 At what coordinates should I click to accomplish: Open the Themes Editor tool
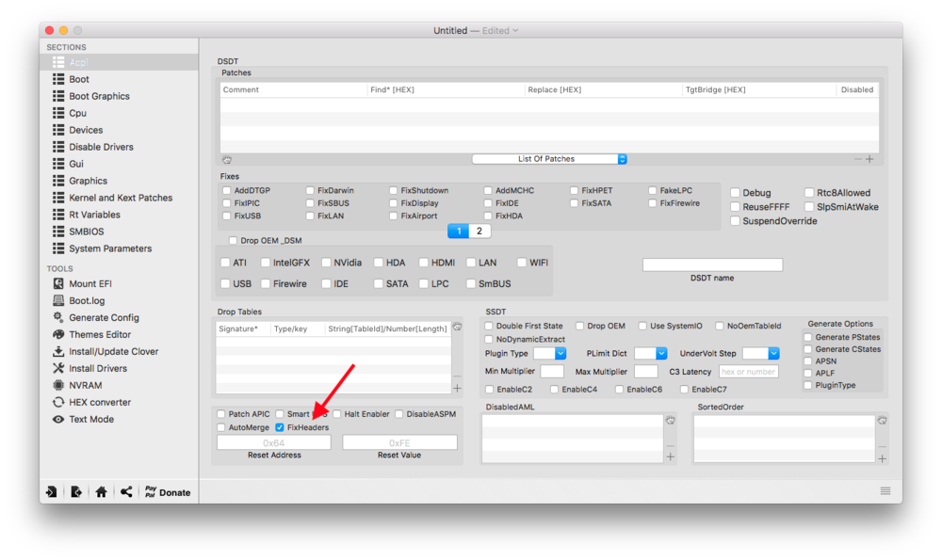coord(99,335)
